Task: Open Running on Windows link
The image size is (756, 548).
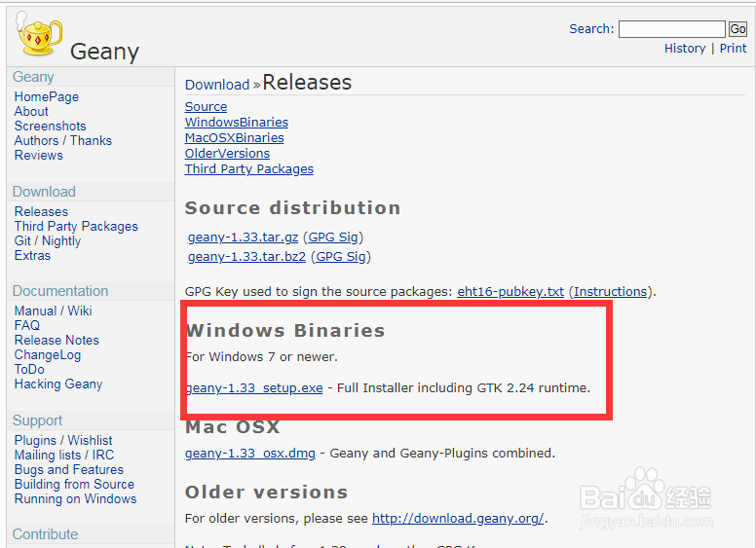Action: [x=76, y=499]
